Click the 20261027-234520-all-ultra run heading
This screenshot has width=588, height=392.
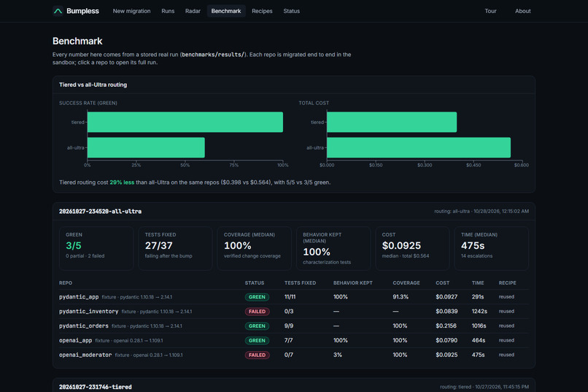click(100, 212)
